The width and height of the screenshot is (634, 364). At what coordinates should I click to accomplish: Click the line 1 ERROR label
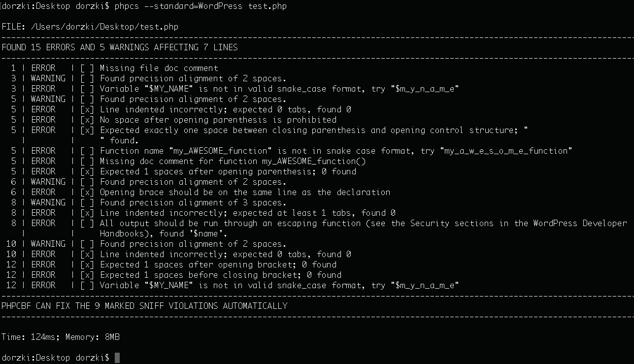[x=43, y=68]
